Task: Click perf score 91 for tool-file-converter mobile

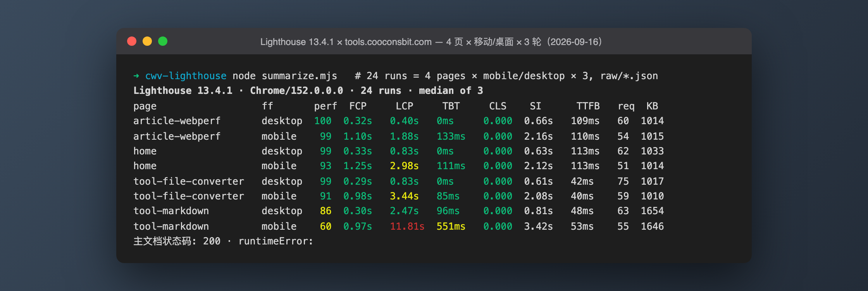Action: [325, 196]
